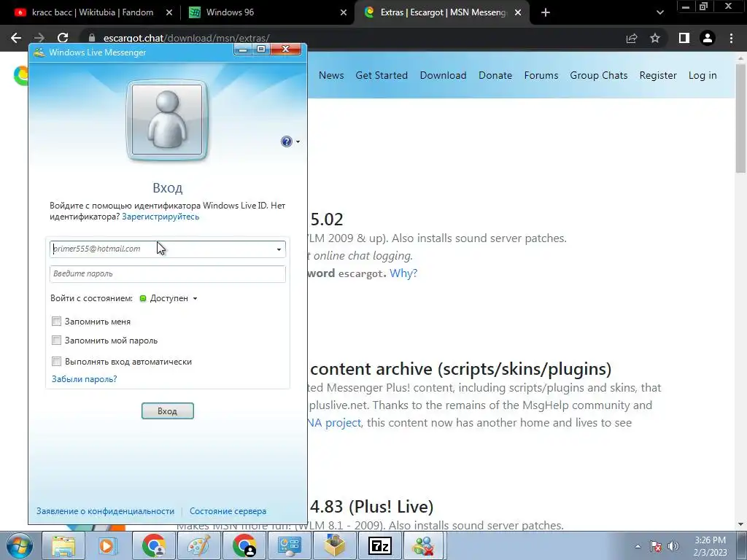Click the escargot.chat address bar
This screenshot has height=560, width=747.
[352, 38]
